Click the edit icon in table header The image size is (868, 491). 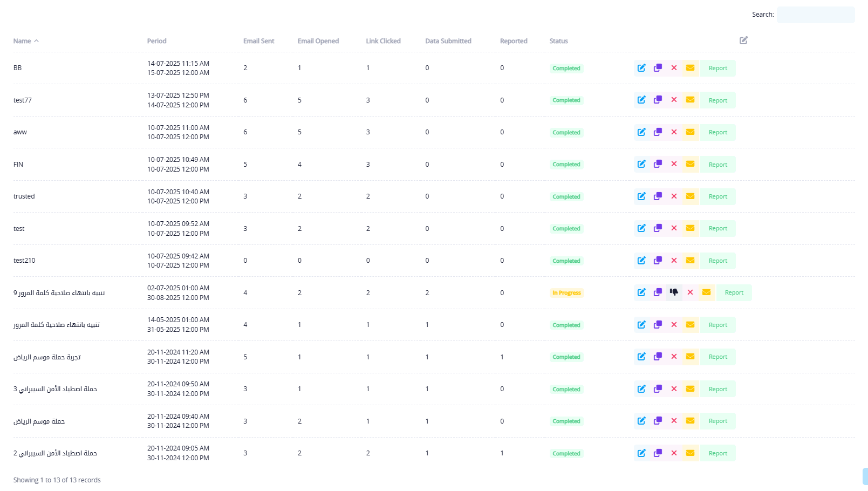[x=743, y=40]
